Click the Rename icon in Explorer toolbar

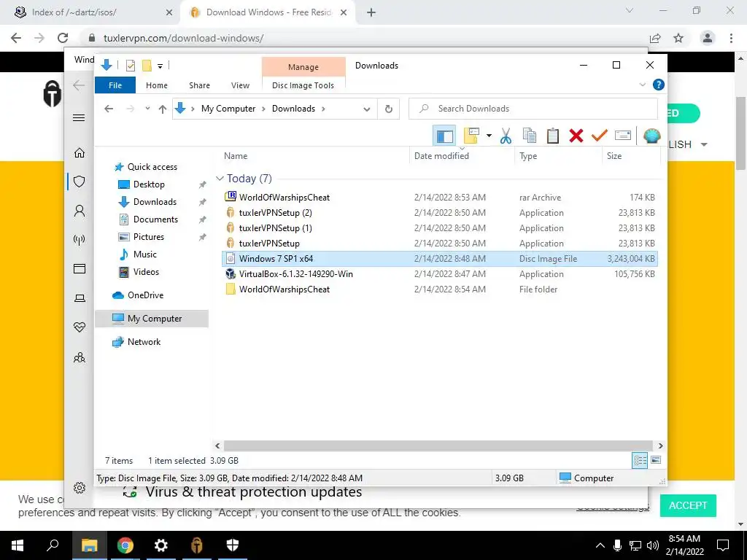tap(623, 136)
